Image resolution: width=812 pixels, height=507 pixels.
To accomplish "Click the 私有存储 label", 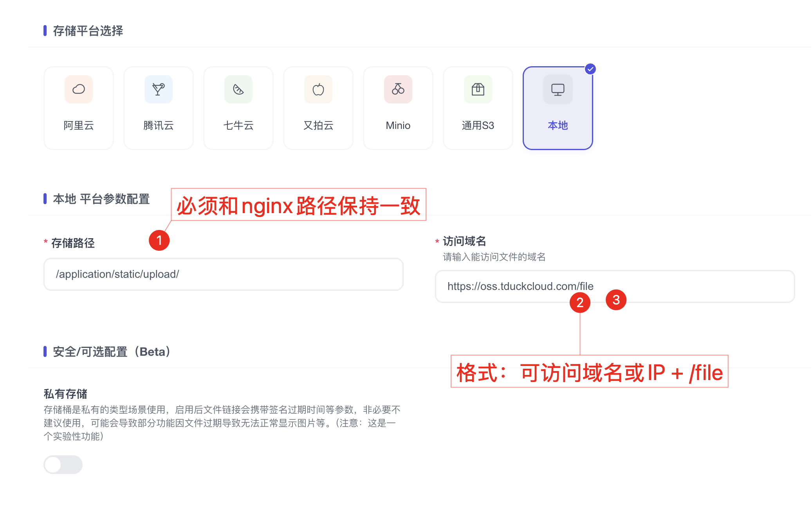I will tap(65, 394).
